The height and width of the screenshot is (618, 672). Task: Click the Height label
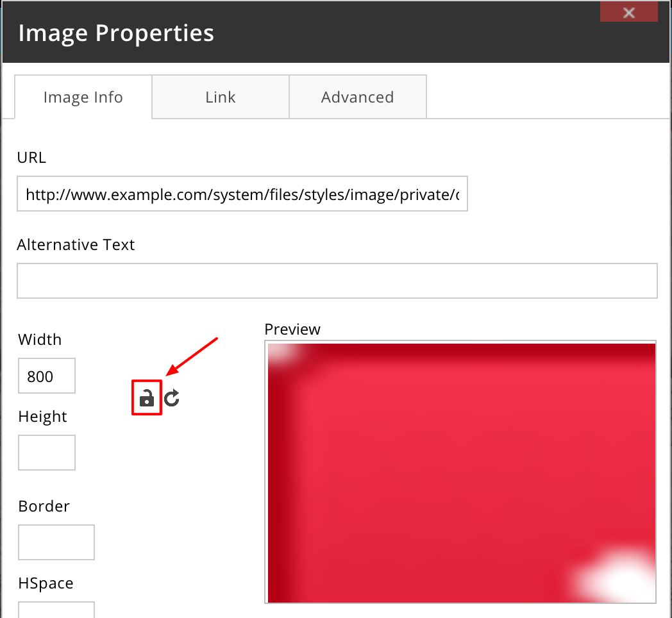coord(42,416)
